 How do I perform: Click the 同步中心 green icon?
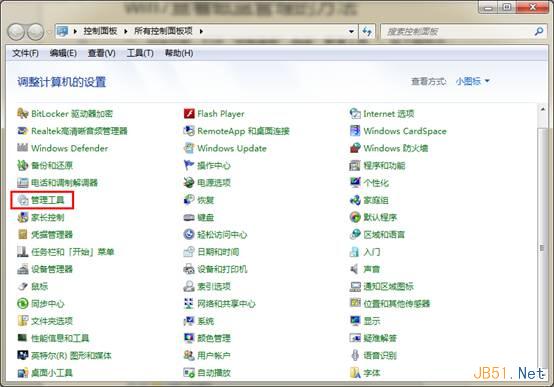click(x=23, y=304)
